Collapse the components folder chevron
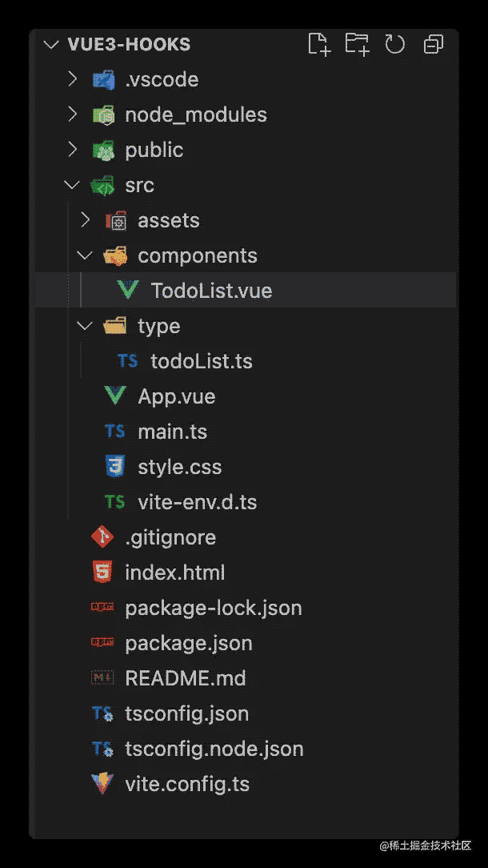The height and width of the screenshot is (868, 488). click(x=85, y=255)
